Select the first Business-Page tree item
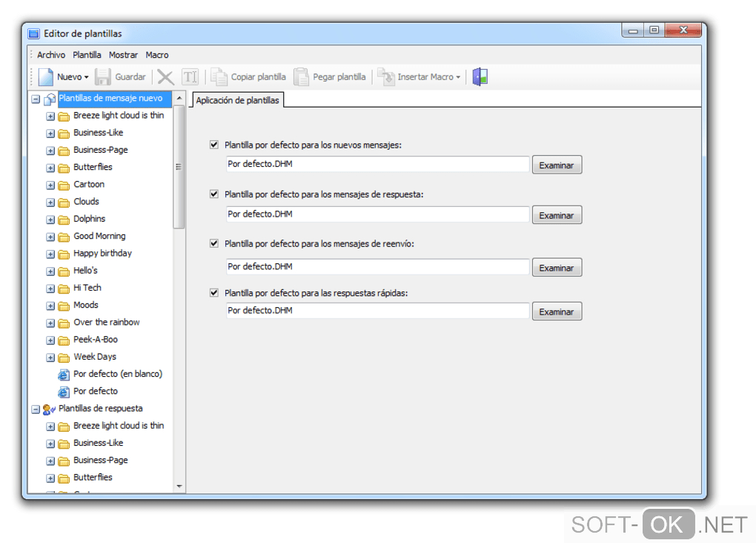Image resolution: width=756 pixels, height=543 pixels. (101, 150)
